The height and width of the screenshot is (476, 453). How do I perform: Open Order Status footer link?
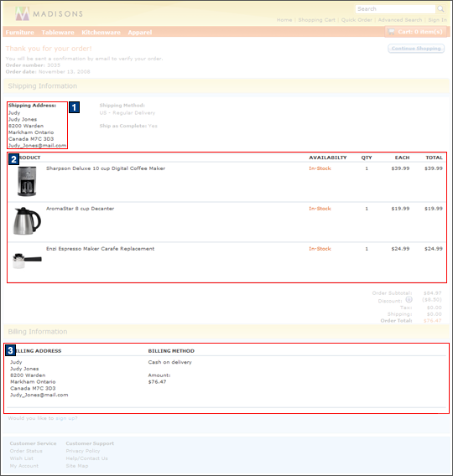coord(26,451)
